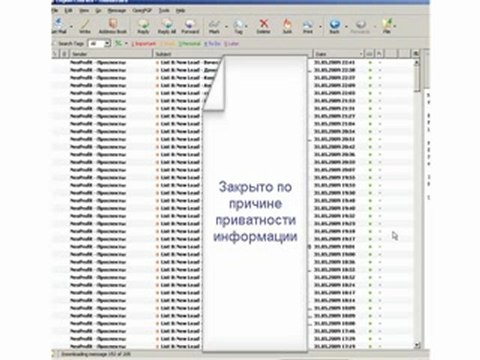Click the thread column header icon
480x360 pixels.
[x=56, y=54]
